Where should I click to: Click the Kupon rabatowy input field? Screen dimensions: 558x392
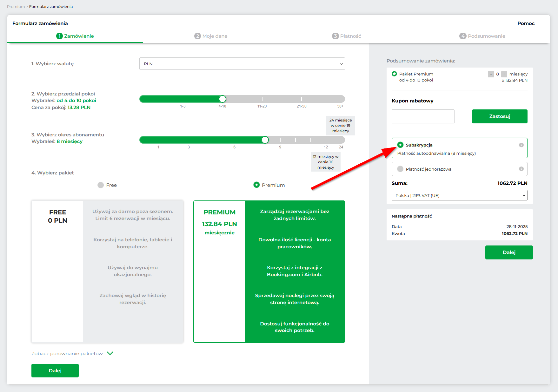point(423,116)
